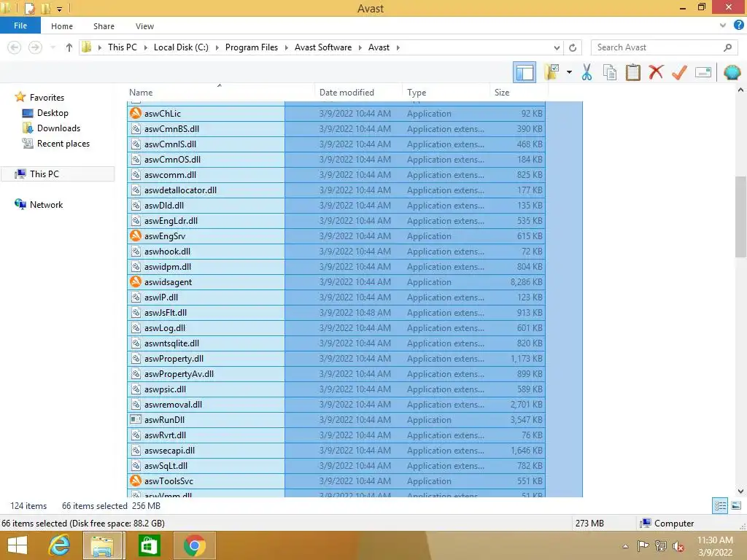
Task: Click Avast Software breadcrumb
Action: pyautogui.click(x=323, y=47)
